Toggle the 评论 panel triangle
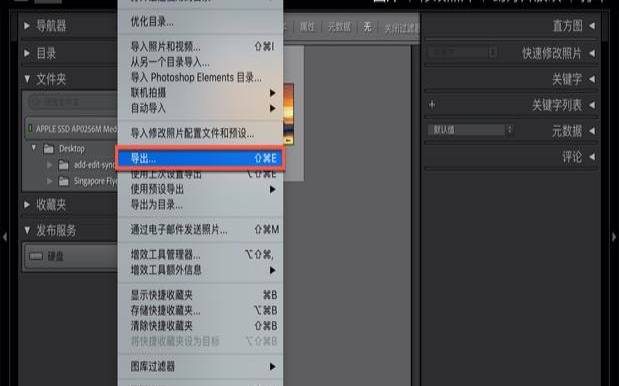This screenshot has height=386, width=619. tap(592, 157)
